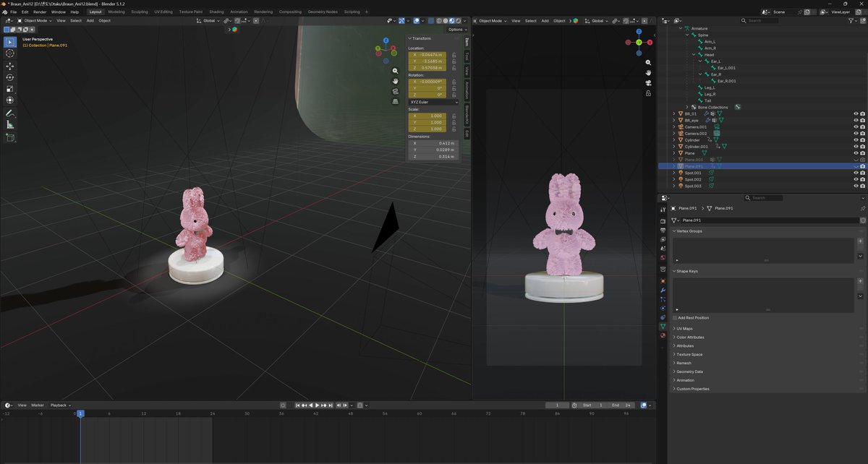Hide Camera.001 with eye icon
Image resolution: width=868 pixels, height=464 pixels.
click(x=856, y=126)
